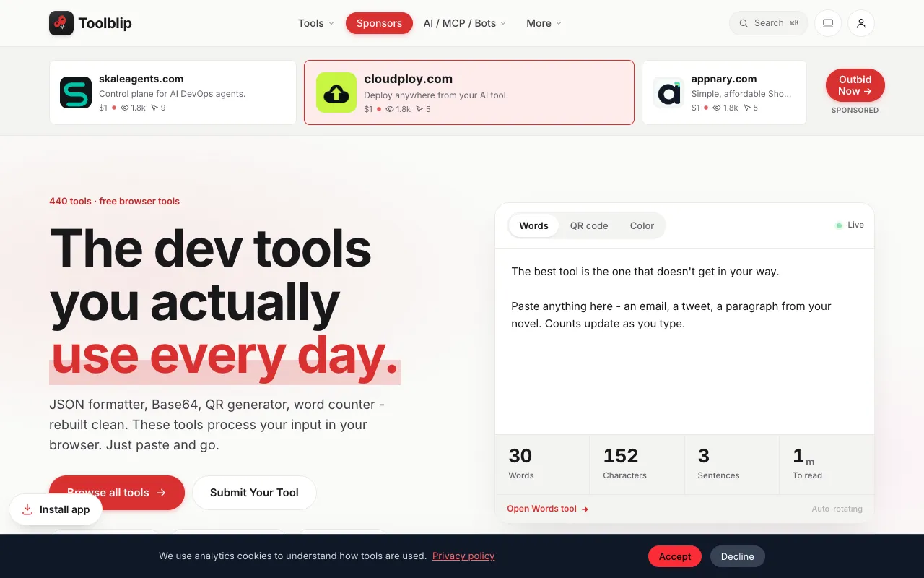The image size is (924, 578).
Task: Click the Open Words tool link
Action: 548,509
